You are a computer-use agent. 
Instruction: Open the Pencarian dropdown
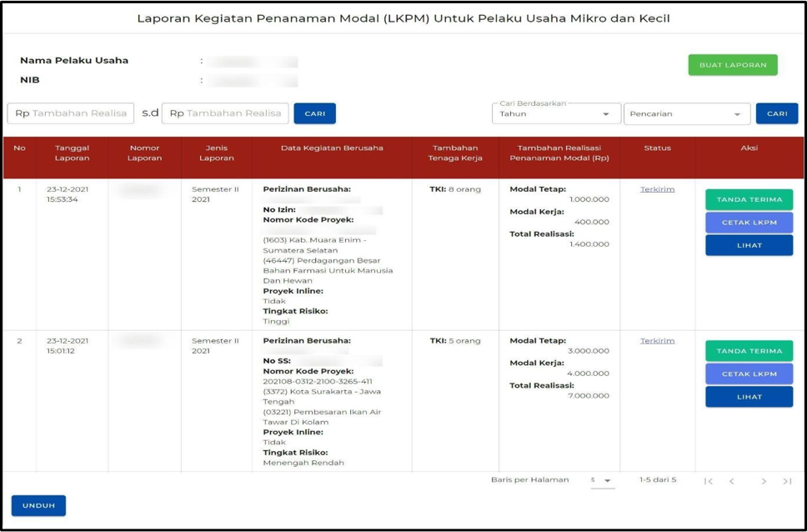(686, 113)
